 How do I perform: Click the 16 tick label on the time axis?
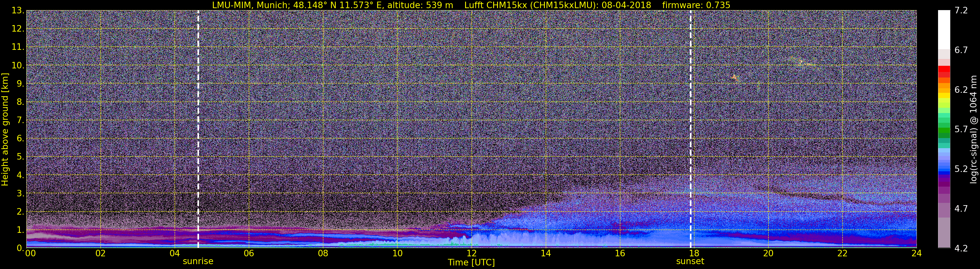tap(620, 253)
